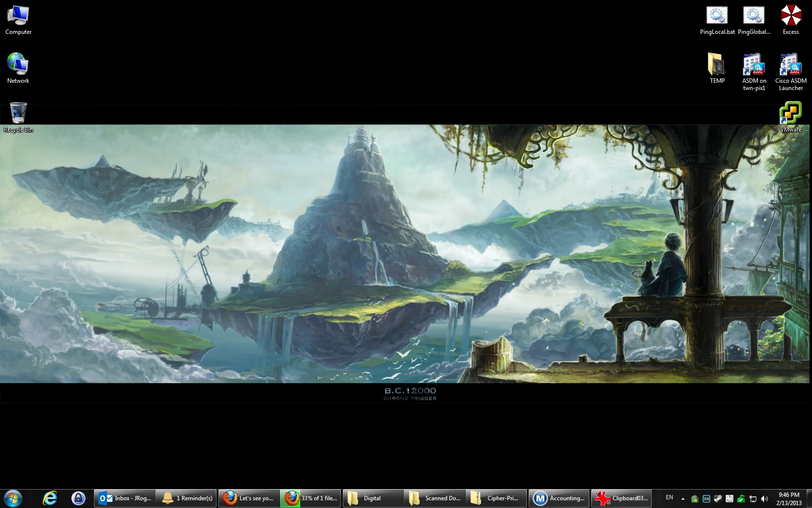Click the SB tray icon
Image resolution: width=812 pixels, height=508 pixels.
706,499
